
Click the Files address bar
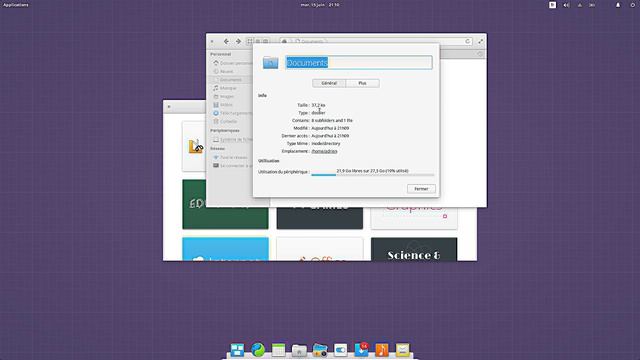(376, 41)
